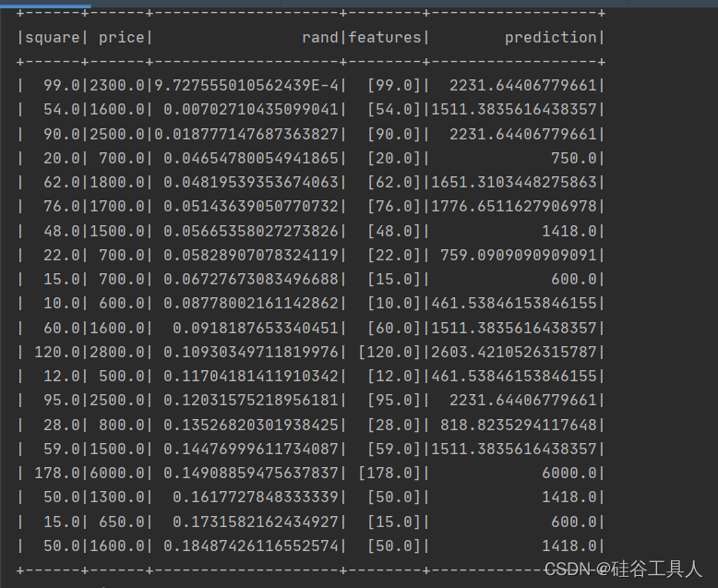The height and width of the screenshot is (588, 718).
Task: Select the price value 2800.0
Action: pos(117,353)
